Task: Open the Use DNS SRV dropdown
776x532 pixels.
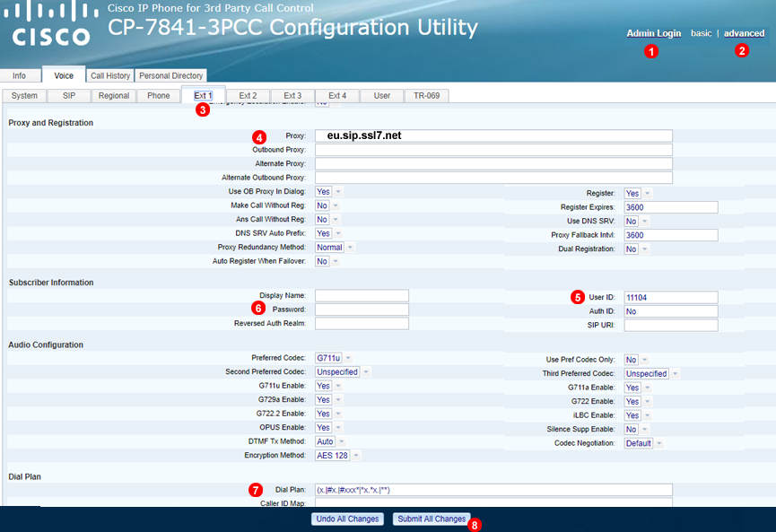Action: [636, 222]
